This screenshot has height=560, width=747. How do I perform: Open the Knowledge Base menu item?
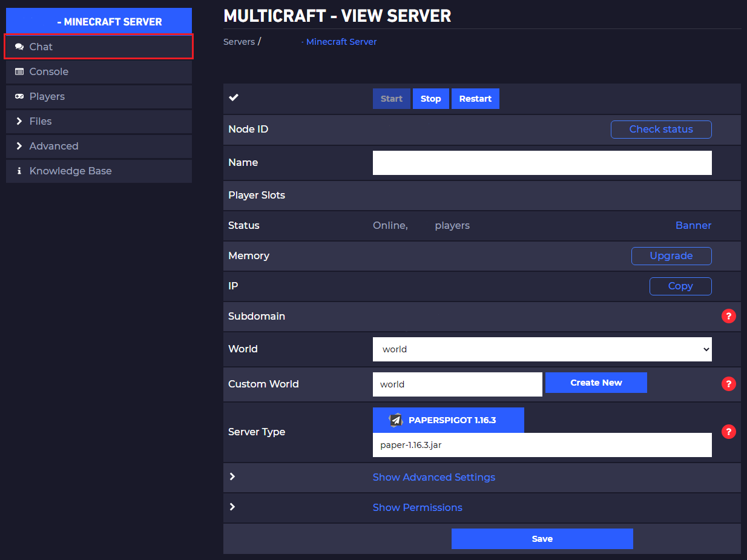[99, 171]
